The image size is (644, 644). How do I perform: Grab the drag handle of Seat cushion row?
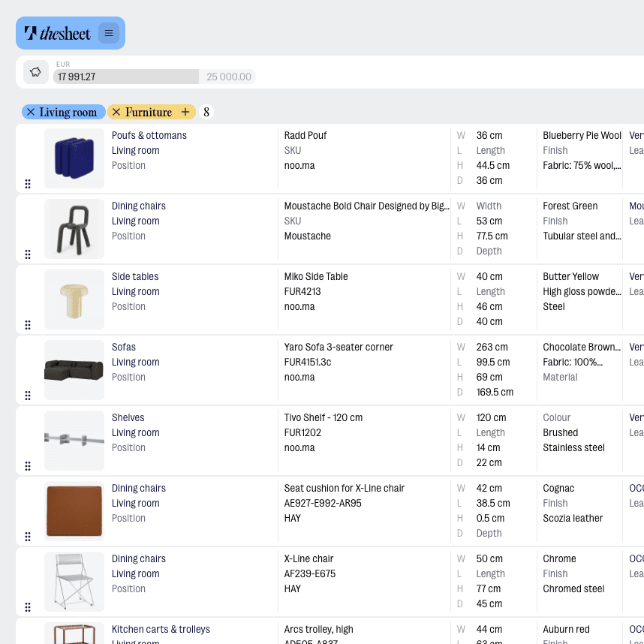tap(28, 537)
